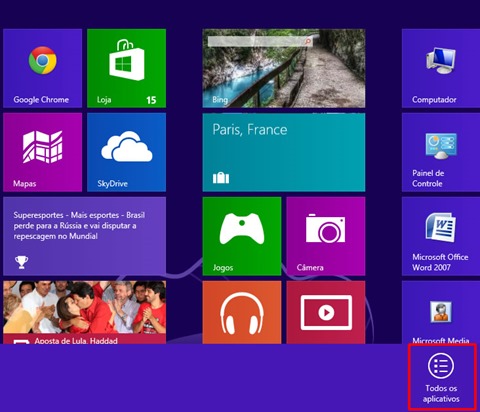Open the Superesportes sports news tile

pyautogui.click(x=84, y=236)
